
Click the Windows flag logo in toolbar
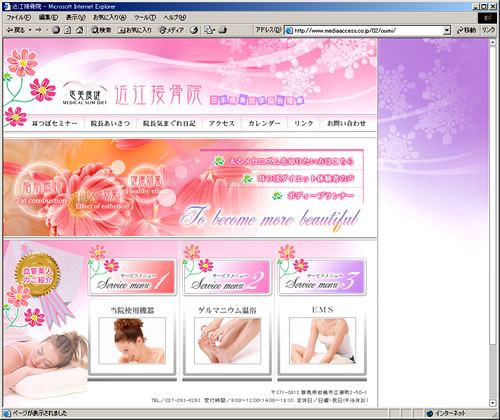[x=487, y=18]
